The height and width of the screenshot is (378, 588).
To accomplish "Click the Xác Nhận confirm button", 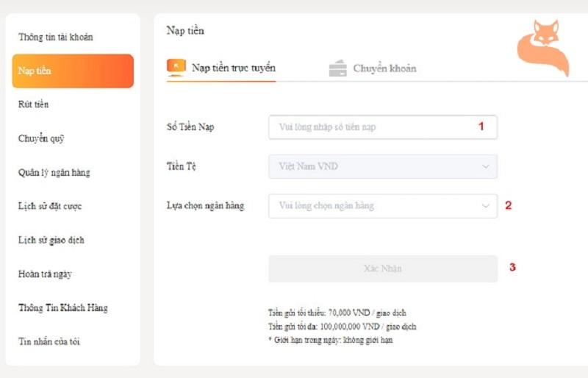I will click(x=383, y=268).
